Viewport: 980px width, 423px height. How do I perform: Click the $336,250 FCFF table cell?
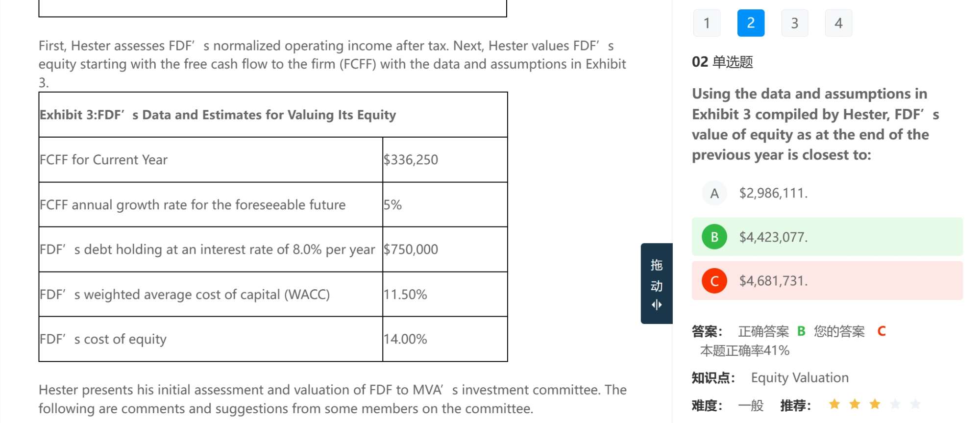pos(445,160)
